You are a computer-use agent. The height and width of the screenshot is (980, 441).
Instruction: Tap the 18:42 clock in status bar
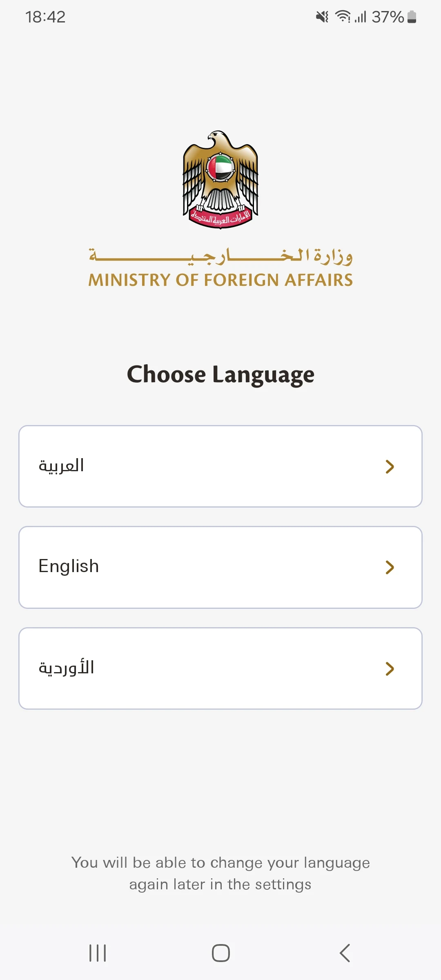coord(45,17)
